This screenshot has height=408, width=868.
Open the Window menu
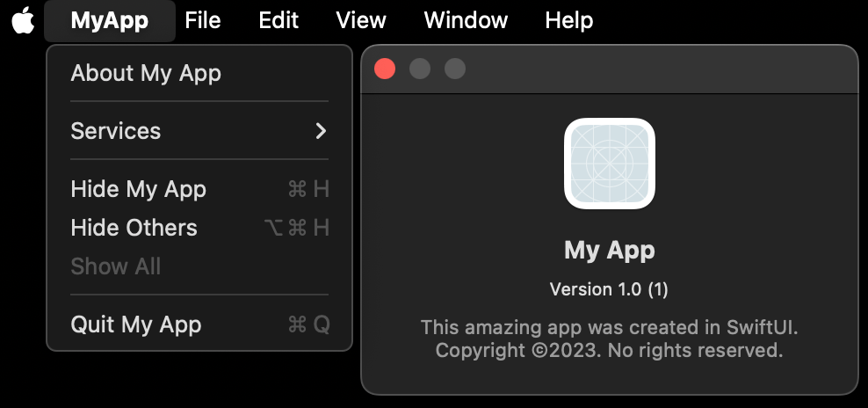[466, 20]
